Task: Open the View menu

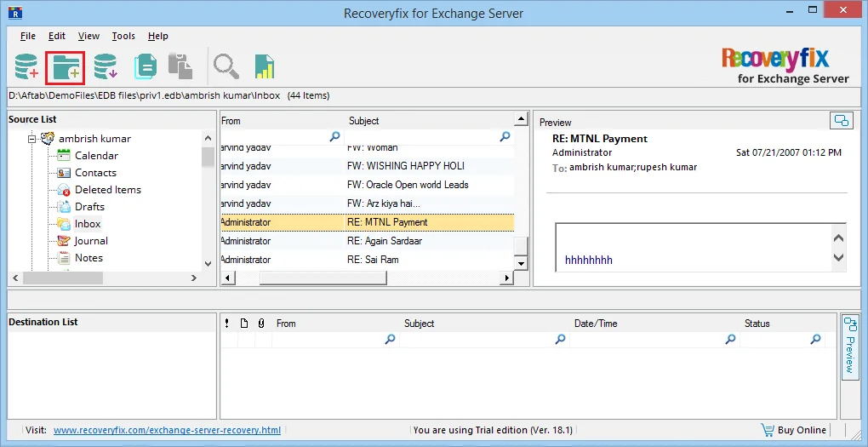Action: [x=89, y=36]
